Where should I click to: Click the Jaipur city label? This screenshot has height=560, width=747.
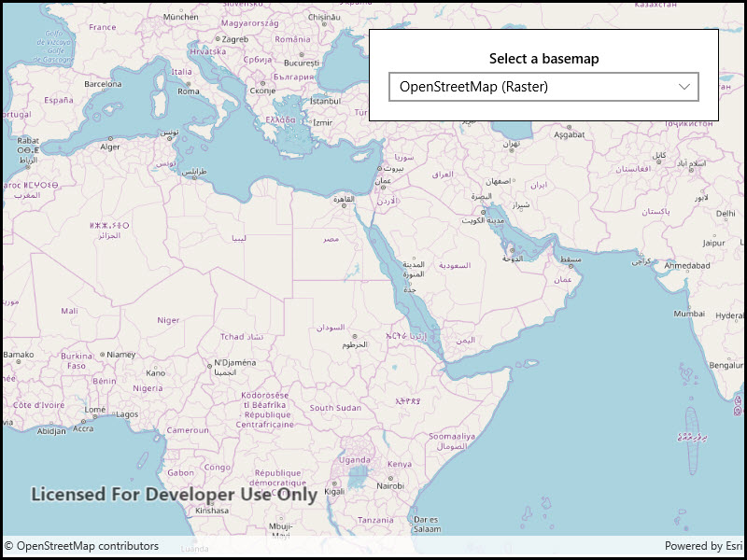[x=713, y=244]
